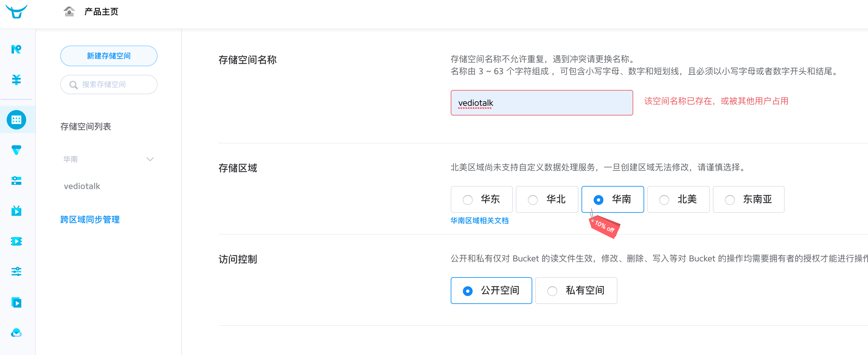Open the cloud mail icon in sidebar
Screen dimensions: 868x355
tap(16, 333)
